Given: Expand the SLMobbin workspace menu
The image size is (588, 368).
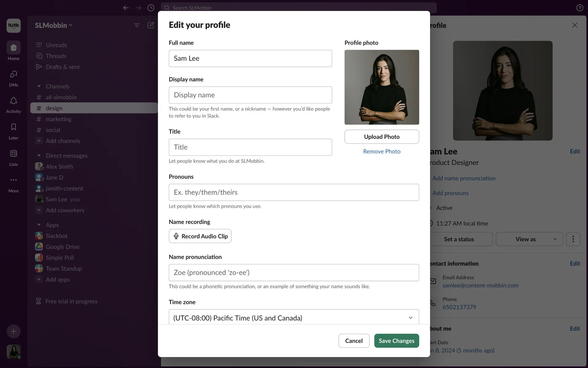Looking at the screenshot, I should (x=54, y=25).
